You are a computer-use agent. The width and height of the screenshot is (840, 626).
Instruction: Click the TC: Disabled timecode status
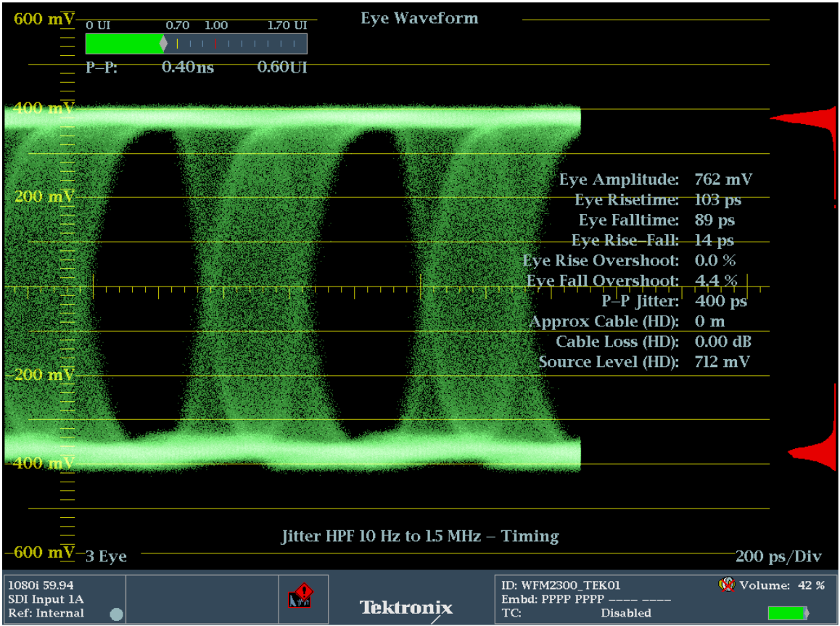576,613
